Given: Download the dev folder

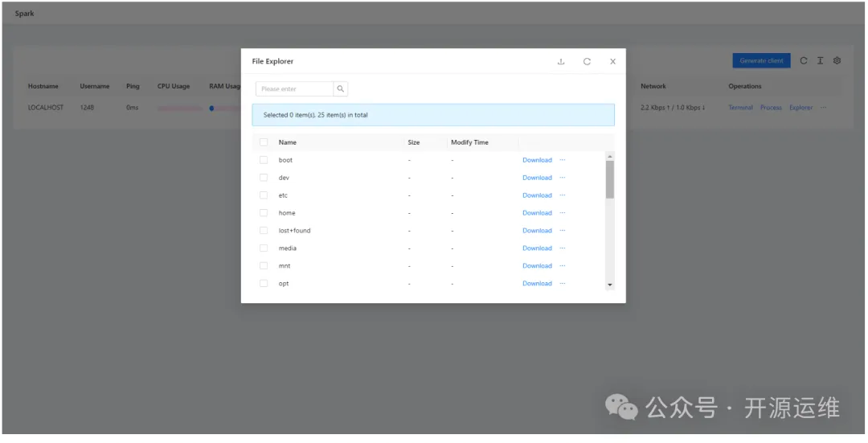Looking at the screenshot, I should pos(537,178).
